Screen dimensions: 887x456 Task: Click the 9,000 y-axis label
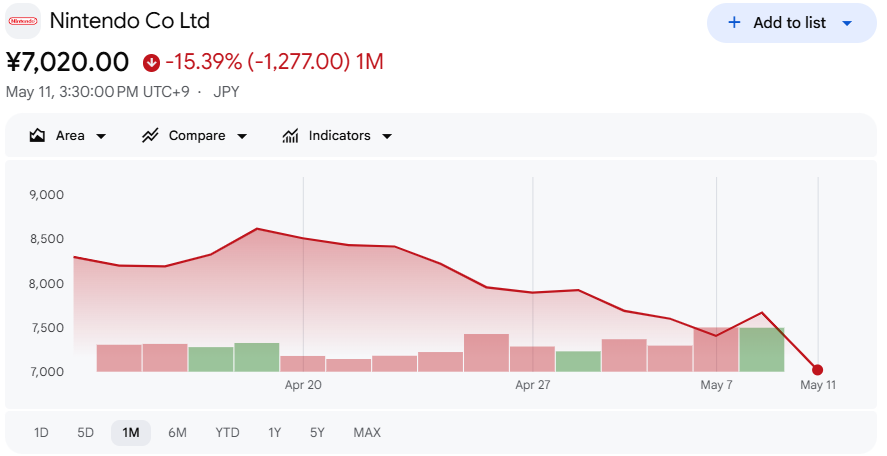[x=46, y=195]
